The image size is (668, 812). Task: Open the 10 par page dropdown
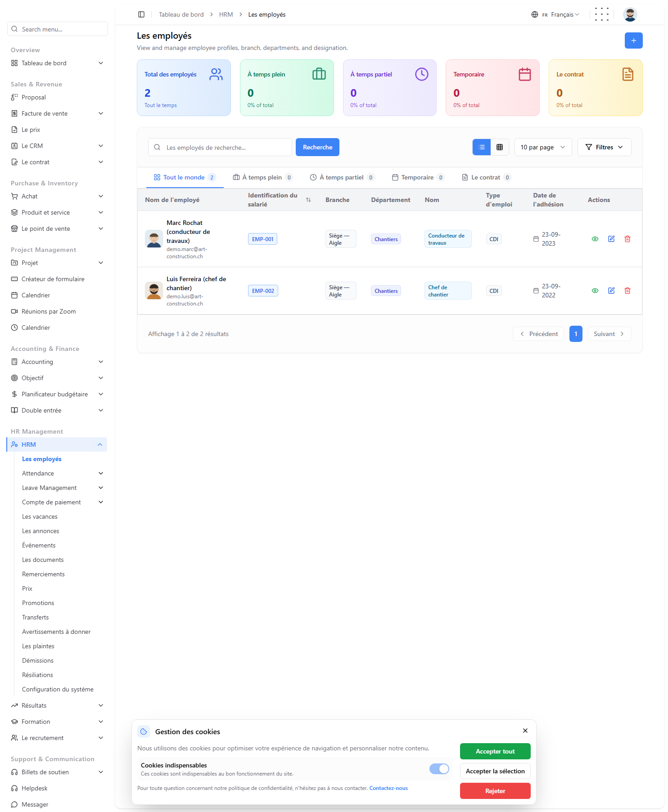pos(543,147)
